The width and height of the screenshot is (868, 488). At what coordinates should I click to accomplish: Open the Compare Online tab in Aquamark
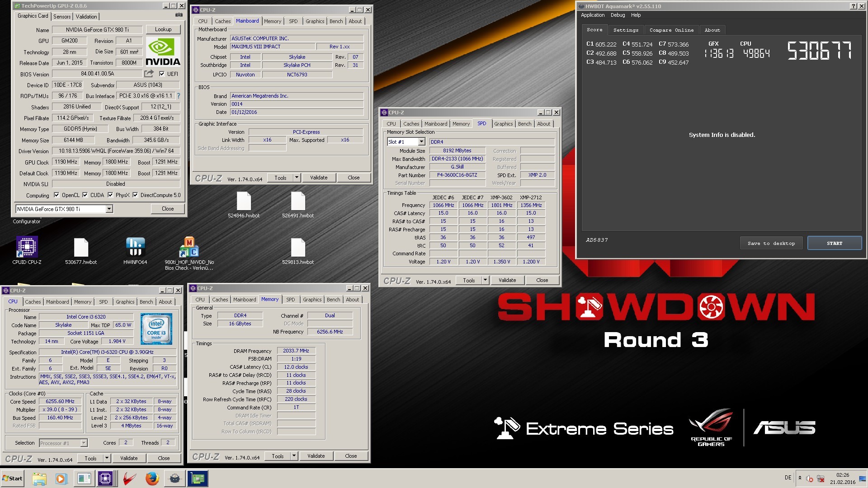671,30
